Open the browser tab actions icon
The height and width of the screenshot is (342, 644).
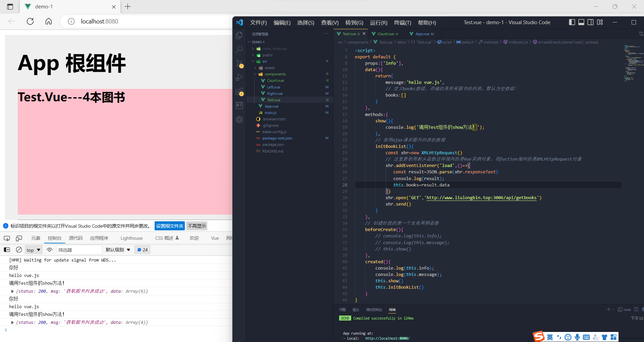coord(10,7)
